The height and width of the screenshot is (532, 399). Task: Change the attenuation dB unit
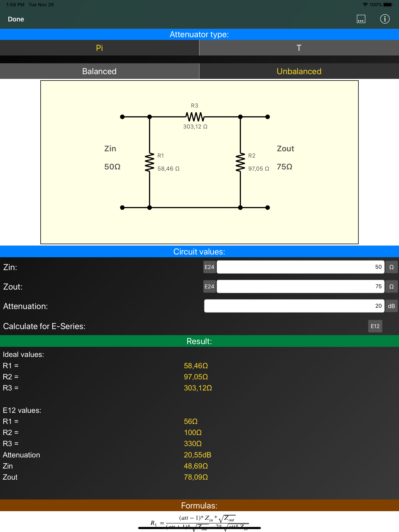point(391,306)
